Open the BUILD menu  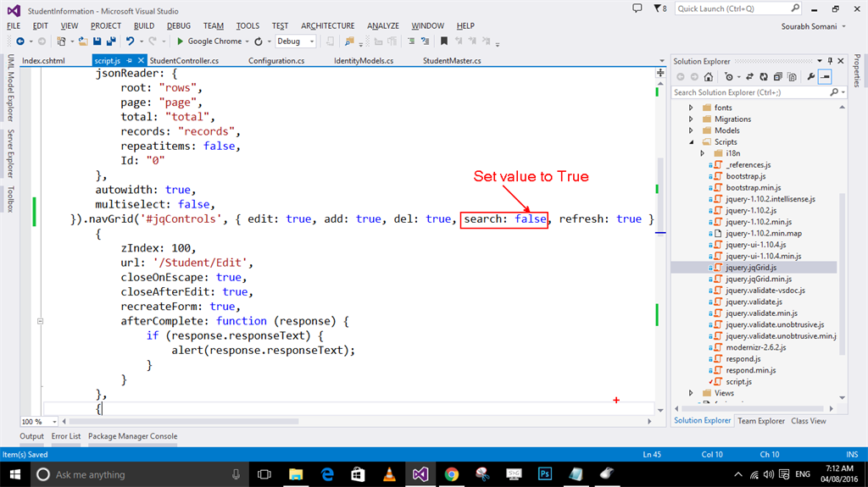click(x=144, y=26)
